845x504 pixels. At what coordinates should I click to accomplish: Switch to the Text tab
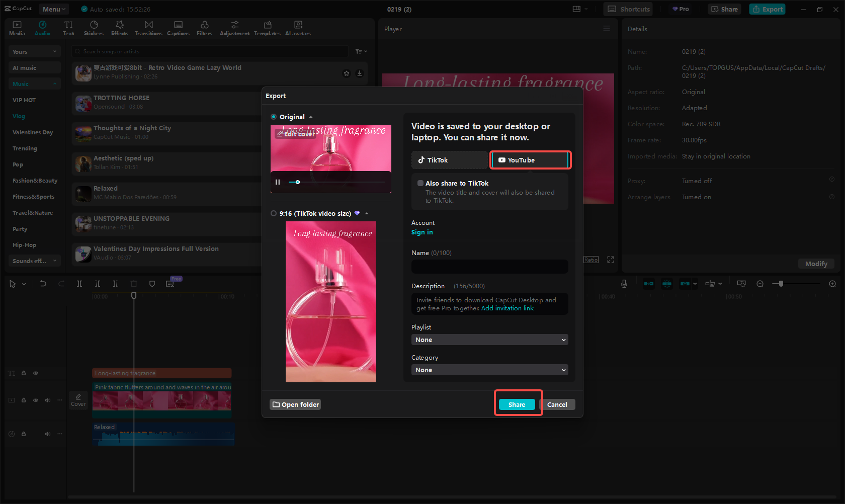[68, 28]
